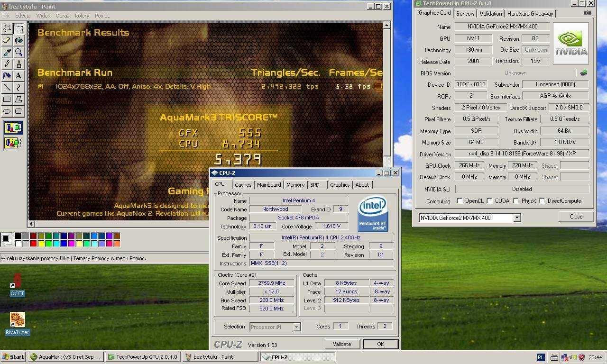Select opaque selection mode option in Paint
The image size is (607, 364).
pyautogui.click(x=13, y=127)
